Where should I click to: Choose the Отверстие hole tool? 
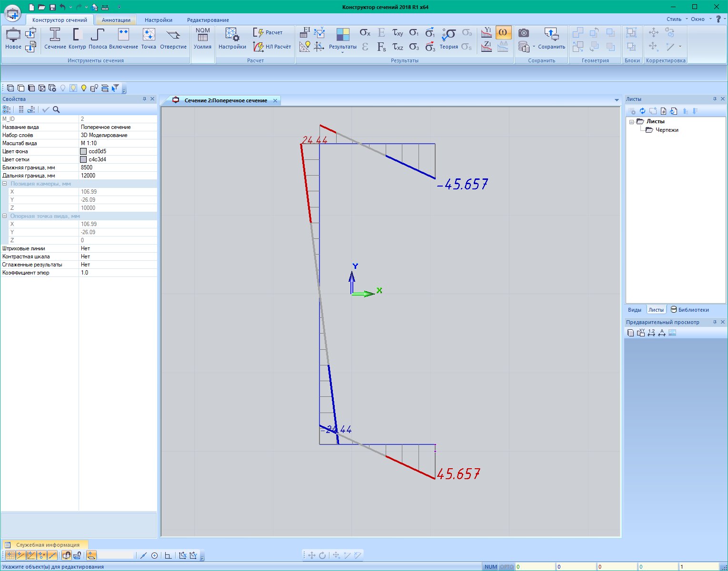click(x=173, y=39)
